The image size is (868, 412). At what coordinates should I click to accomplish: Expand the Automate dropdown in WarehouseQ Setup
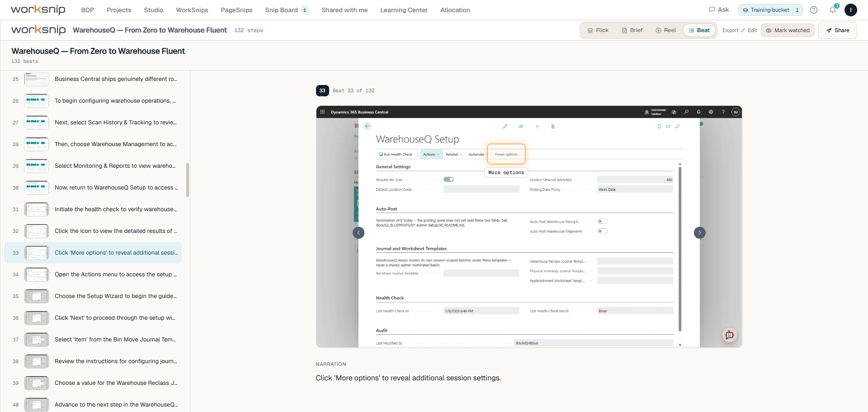(478, 155)
